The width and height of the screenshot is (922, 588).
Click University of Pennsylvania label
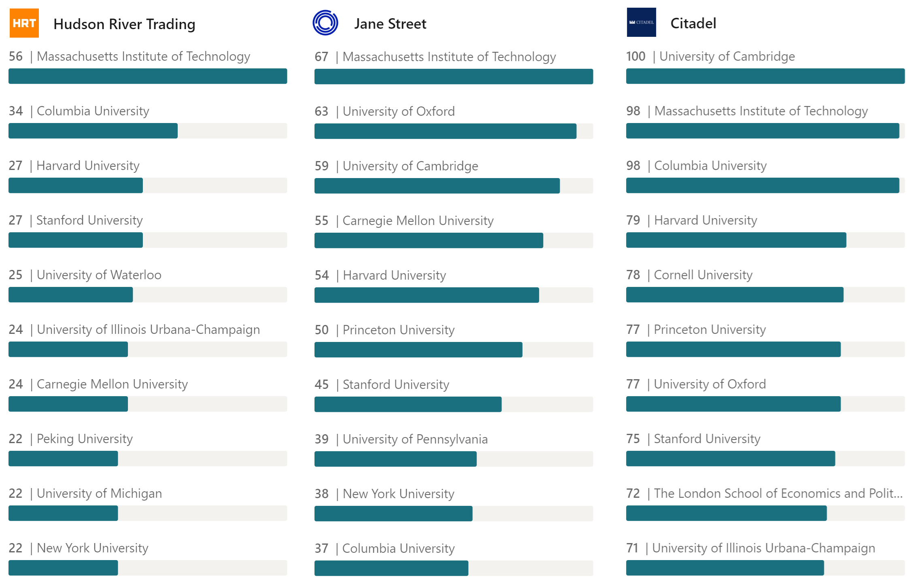pyautogui.click(x=415, y=439)
